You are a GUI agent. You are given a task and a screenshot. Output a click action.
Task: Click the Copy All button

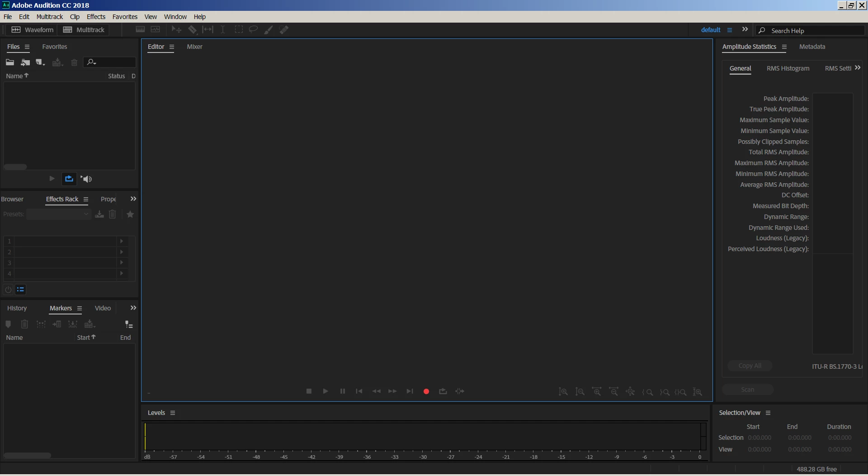pos(750,366)
